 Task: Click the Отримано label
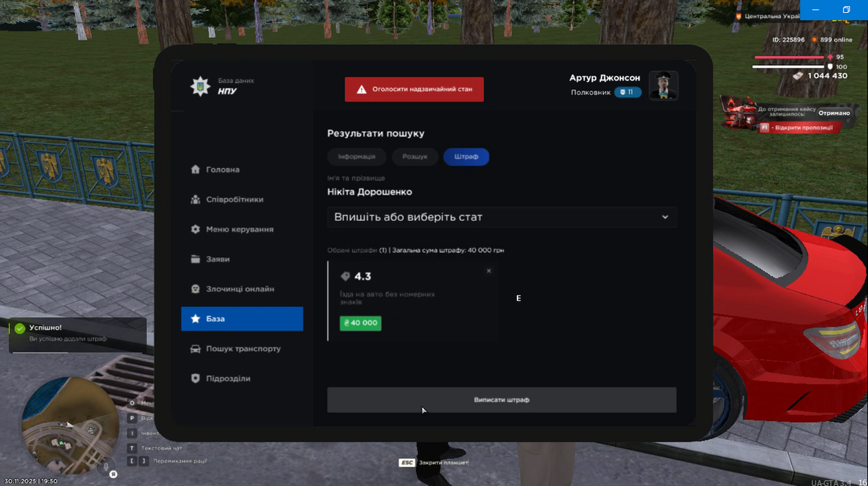833,113
